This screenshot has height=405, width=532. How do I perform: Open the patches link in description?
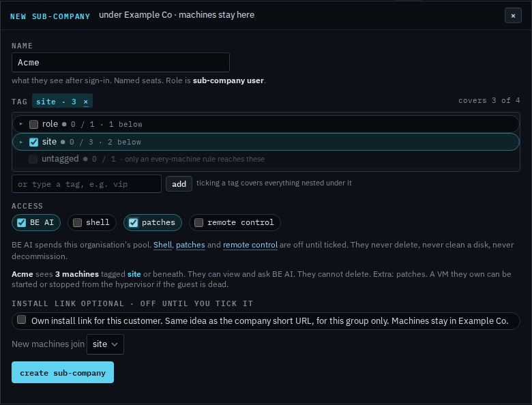190,245
